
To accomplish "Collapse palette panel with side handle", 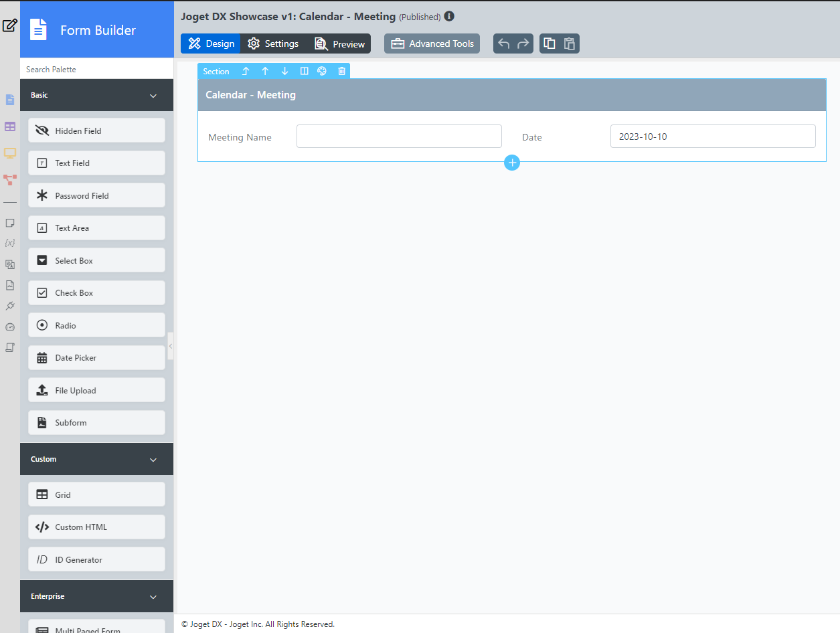I will 171,346.
